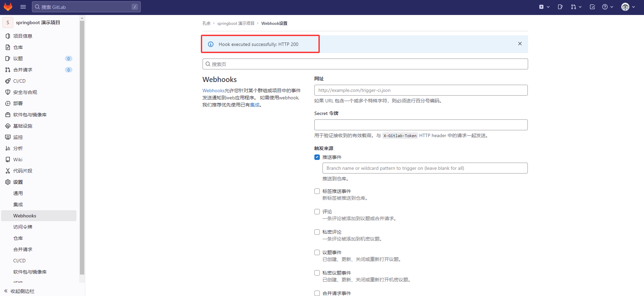The image size is (644, 296).
Task: Select 访问令牌 in settings submenu
Action: click(x=23, y=227)
